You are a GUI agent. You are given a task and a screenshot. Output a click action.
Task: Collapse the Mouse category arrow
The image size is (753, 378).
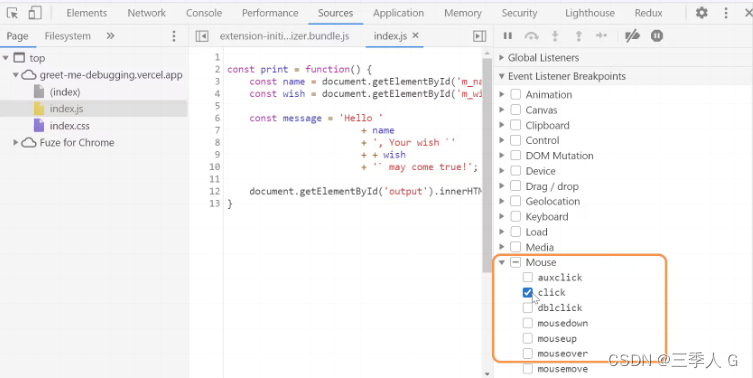click(501, 262)
